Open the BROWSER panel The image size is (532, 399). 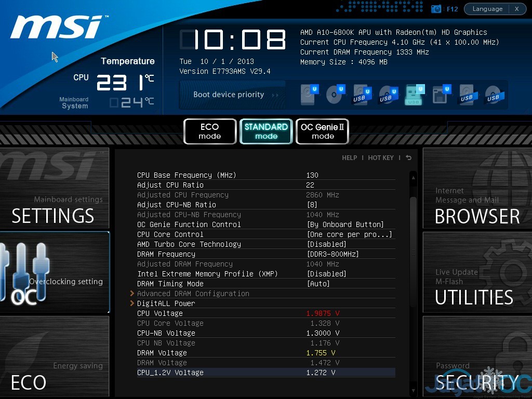coord(477,188)
